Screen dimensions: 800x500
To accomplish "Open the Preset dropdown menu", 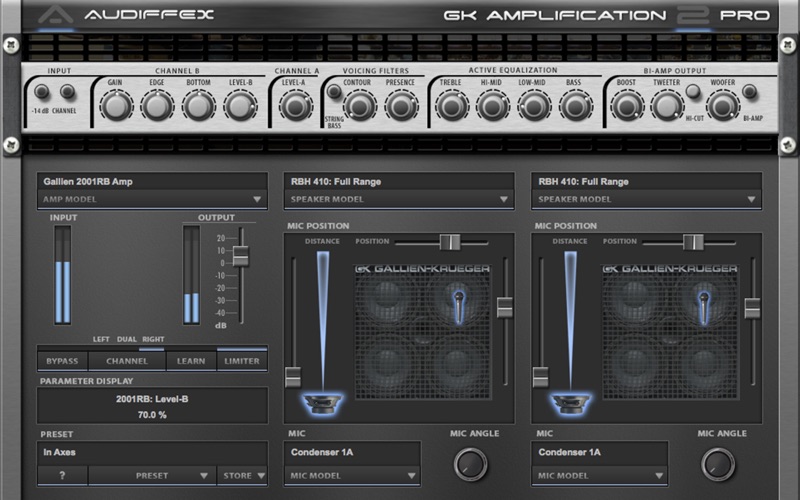I will (152, 476).
